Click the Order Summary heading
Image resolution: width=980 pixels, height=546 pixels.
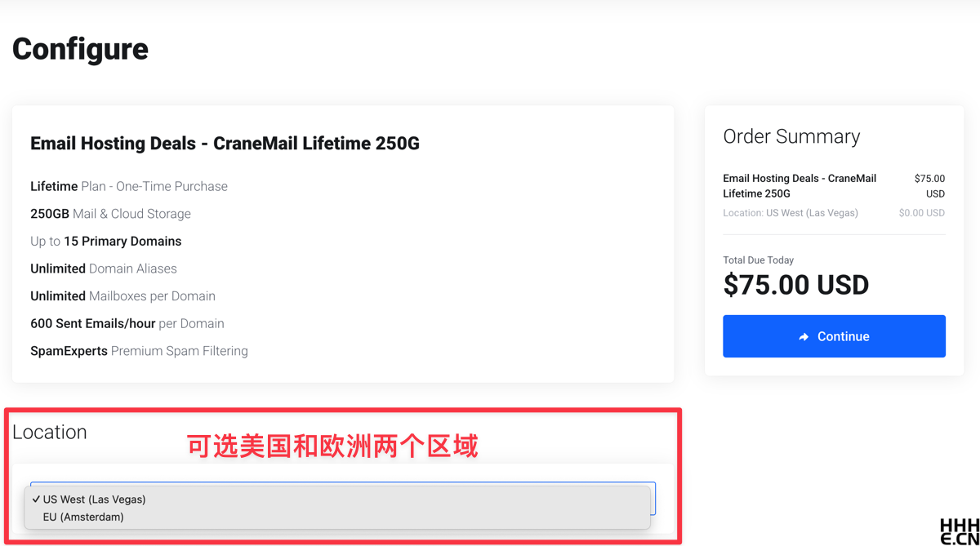pos(791,136)
